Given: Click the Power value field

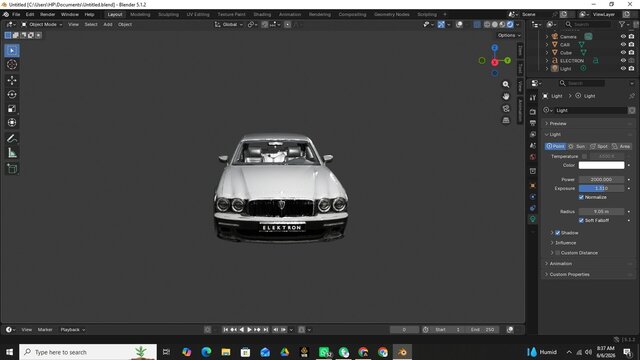Looking at the screenshot, I should coord(601,180).
